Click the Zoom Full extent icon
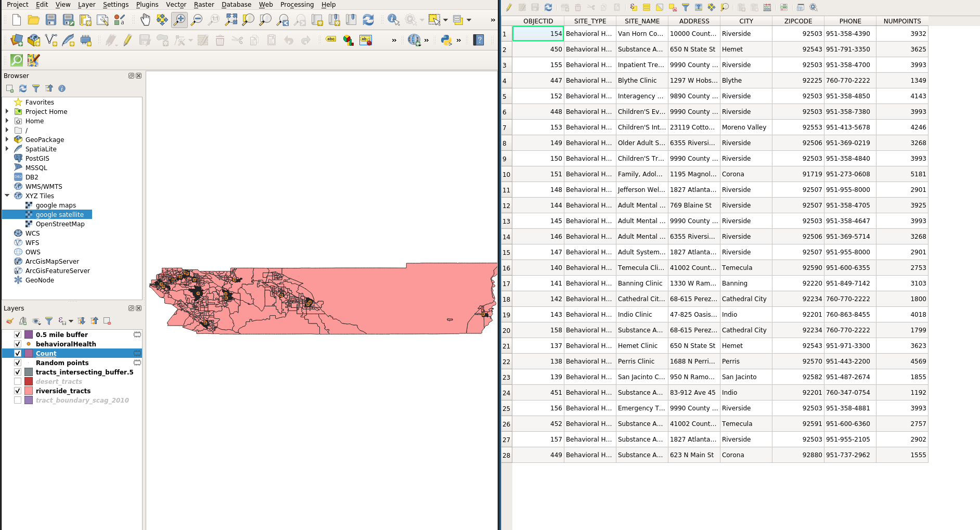 pyautogui.click(x=231, y=20)
